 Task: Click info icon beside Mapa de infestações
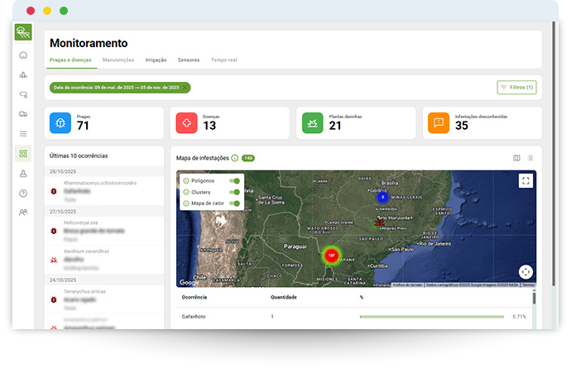[235, 158]
